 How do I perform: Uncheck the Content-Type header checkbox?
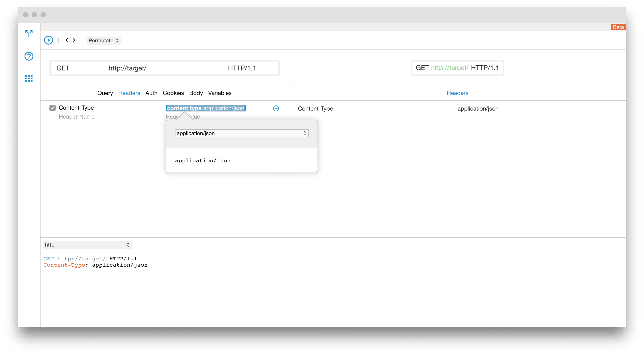[53, 108]
